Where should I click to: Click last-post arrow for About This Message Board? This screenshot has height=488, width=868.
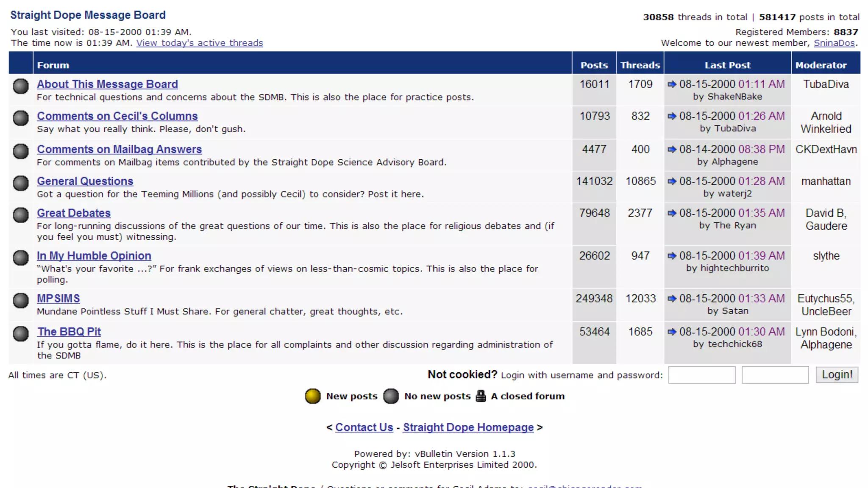[x=672, y=84]
